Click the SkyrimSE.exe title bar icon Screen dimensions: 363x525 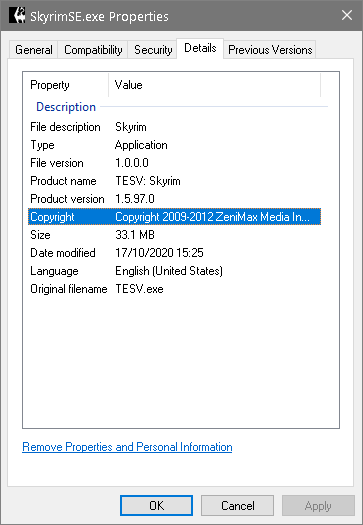pyautogui.click(x=17, y=15)
